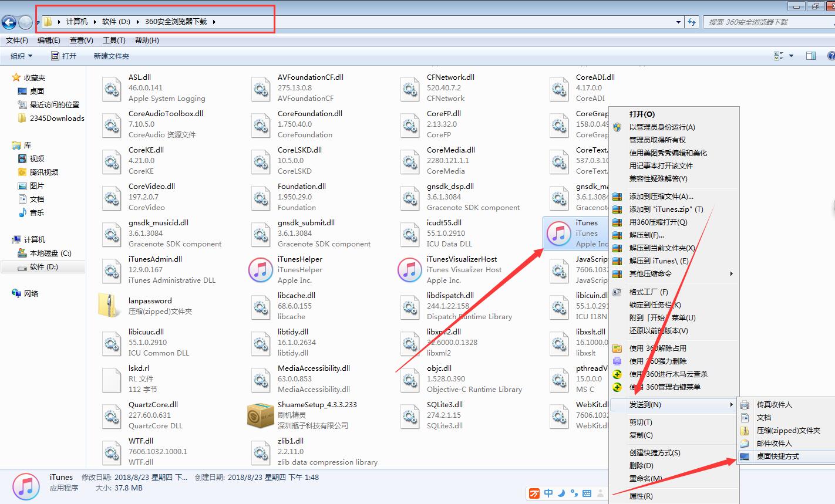Expand the 发送到(N) submenu
Screen dimensions: 835x504
click(x=674, y=404)
